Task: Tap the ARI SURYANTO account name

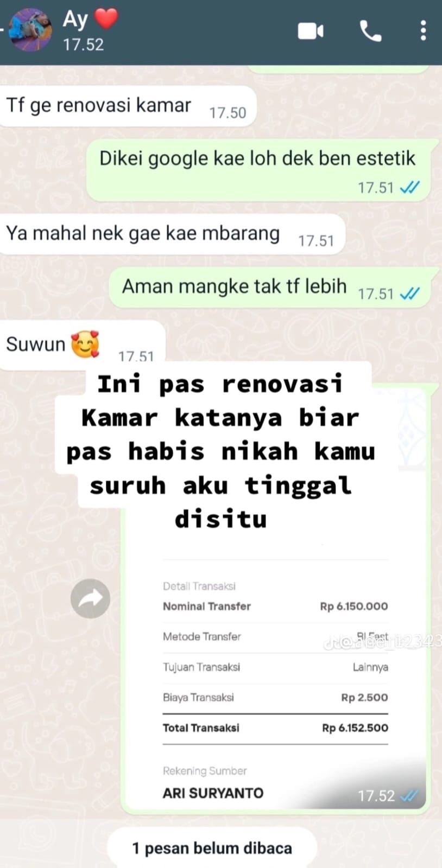Action: coord(213,793)
